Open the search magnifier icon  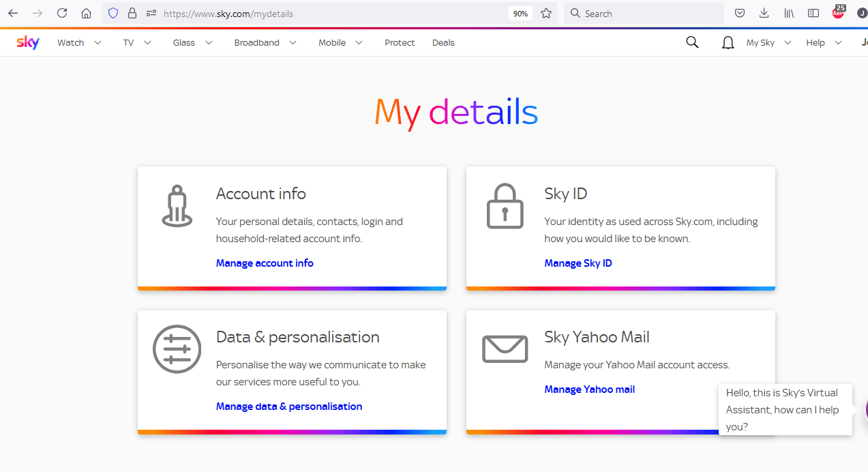tap(692, 42)
